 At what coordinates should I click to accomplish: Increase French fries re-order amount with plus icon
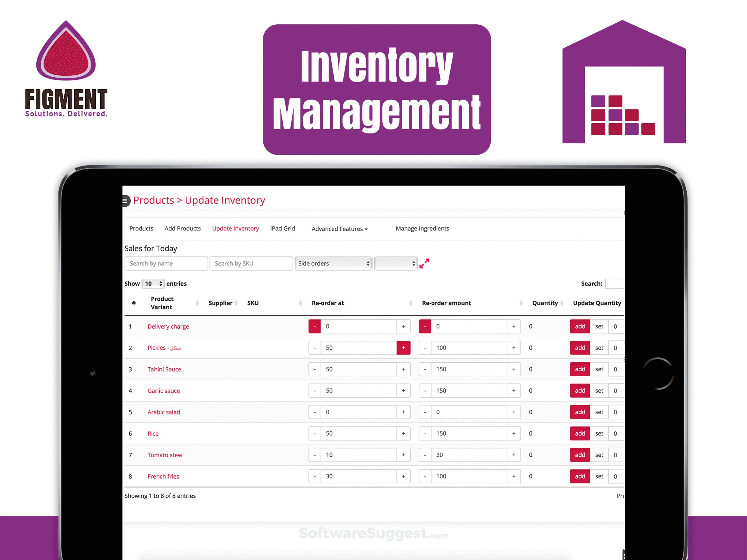click(x=514, y=476)
